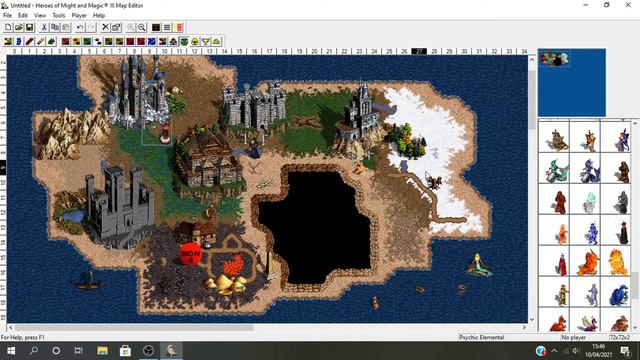Save the map using the floppy disk icon
Screen dimensions: 640x360
pyautogui.click(x=29, y=27)
